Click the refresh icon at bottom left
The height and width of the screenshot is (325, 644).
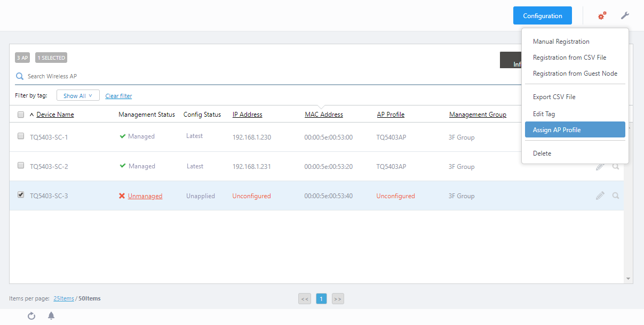pos(31,316)
